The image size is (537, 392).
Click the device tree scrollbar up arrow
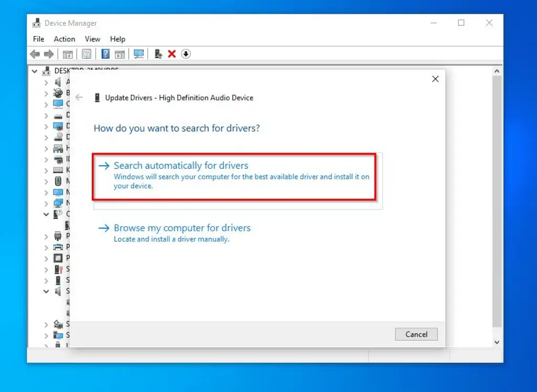tap(497, 71)
